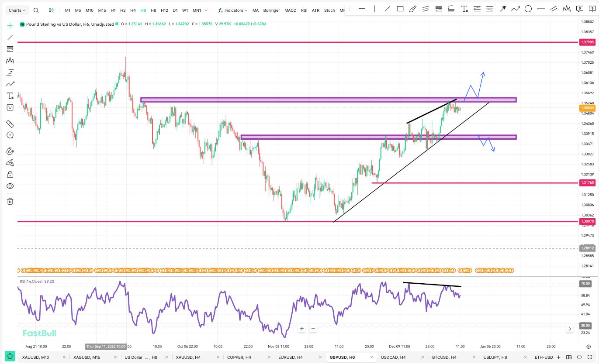The height and width of the screenshot is (364, 599).
Task: Open the Indicators dropdown menu
Action: click(233, 10)
